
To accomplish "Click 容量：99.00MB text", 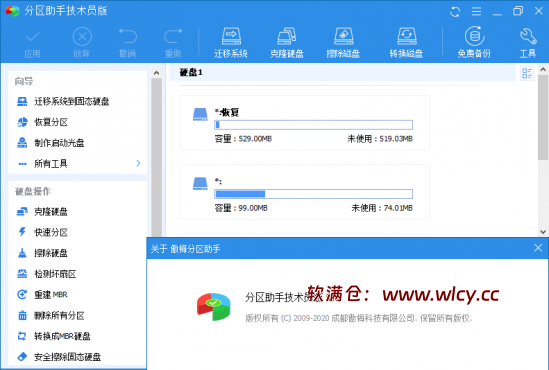I will [x=241, y=208].
